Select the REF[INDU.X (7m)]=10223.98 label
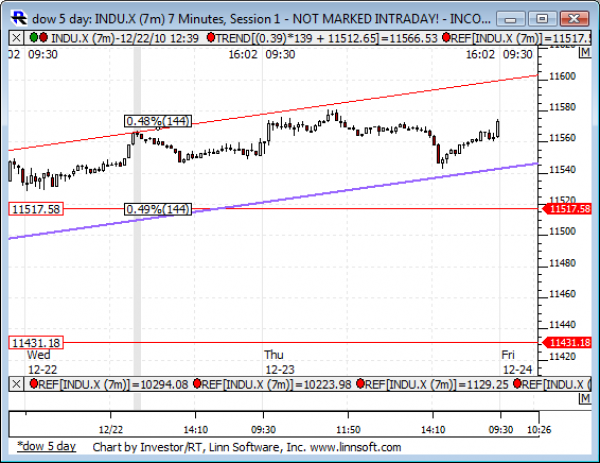Screen dimensions: 600x463 (276, 384)
